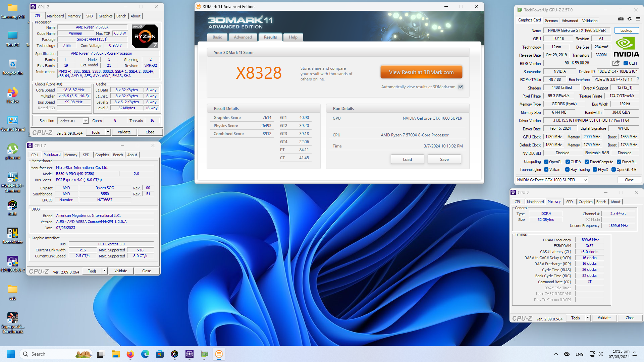Open HWiNFO64 shortcut
644x362 pixels.
13,182
